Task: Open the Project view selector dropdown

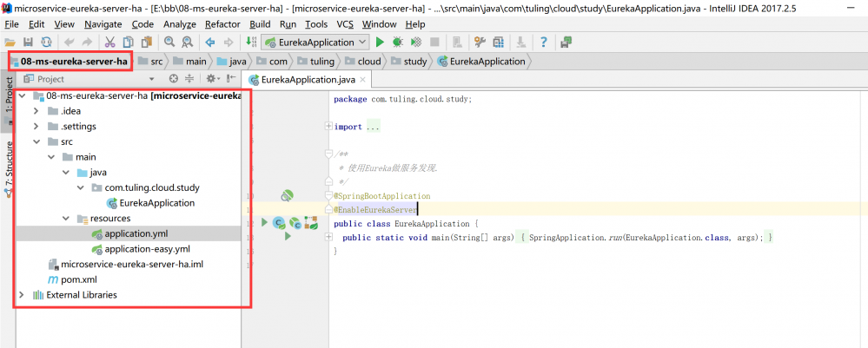Action: [x=152, y=79]
